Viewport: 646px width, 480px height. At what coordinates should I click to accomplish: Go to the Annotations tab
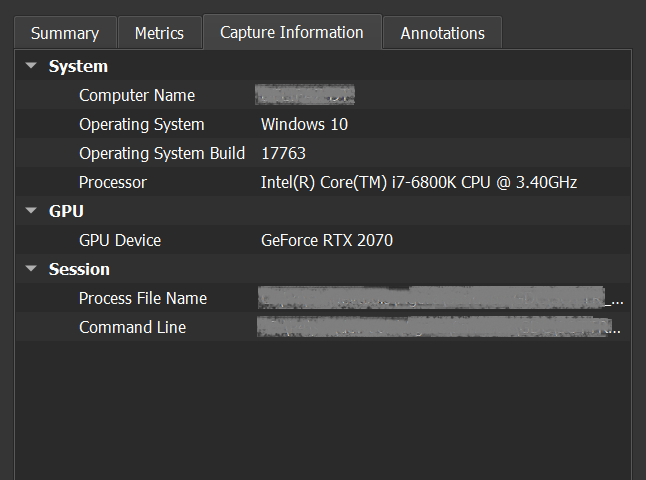(x=442, y=33)
